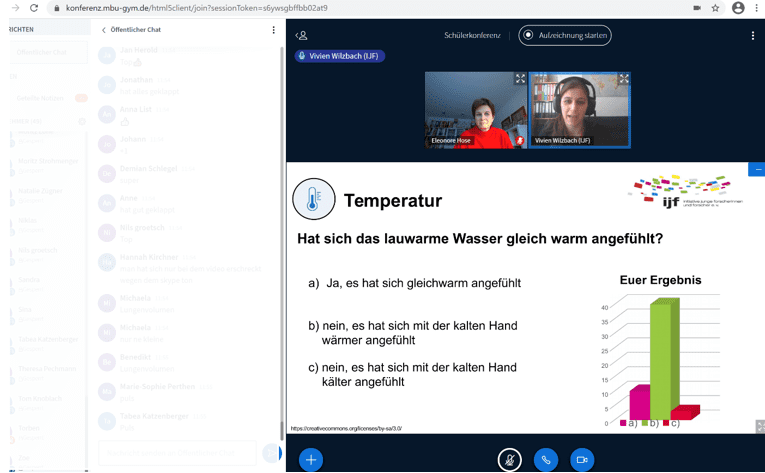
Task: Make the presentation fullscreen using corner icon
Action: tap(759, 426)
